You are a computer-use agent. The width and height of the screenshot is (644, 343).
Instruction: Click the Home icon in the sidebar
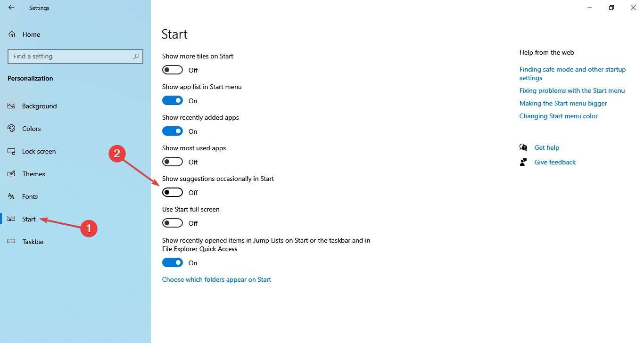11,34
